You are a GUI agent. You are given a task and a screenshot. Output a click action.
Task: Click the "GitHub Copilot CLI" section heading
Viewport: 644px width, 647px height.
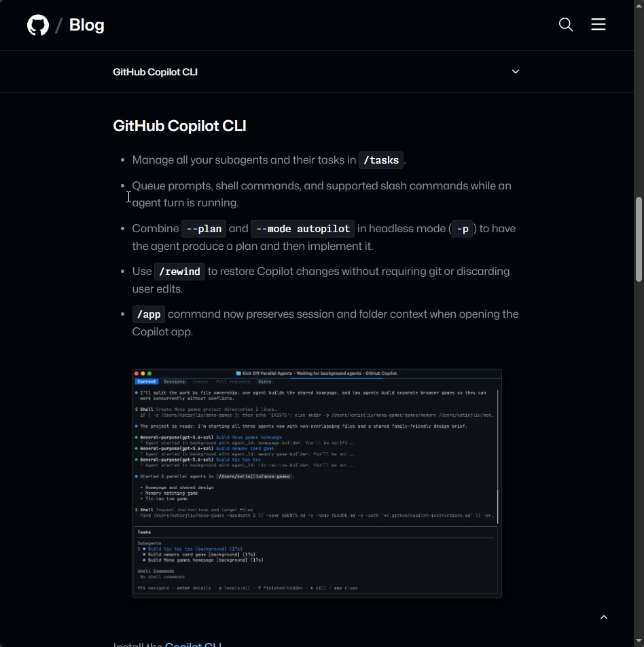click(x=179, y=126)
